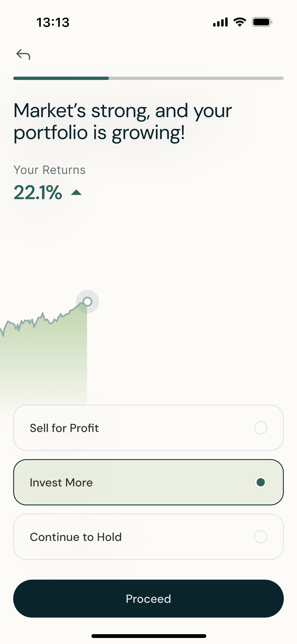This screenshot has width=297, height=644.
Task: Select the Sell for Profit radio button
Action: [x=260, y=428]
